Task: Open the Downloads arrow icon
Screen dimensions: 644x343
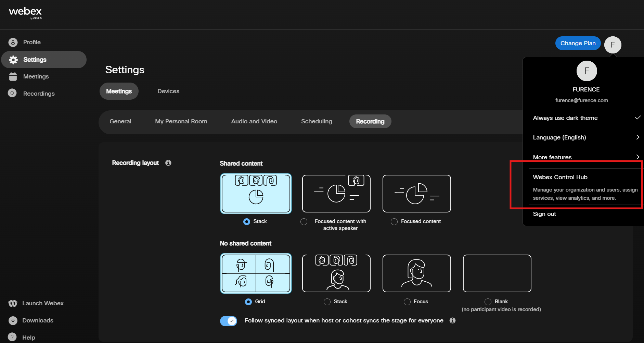Action: 13,320
